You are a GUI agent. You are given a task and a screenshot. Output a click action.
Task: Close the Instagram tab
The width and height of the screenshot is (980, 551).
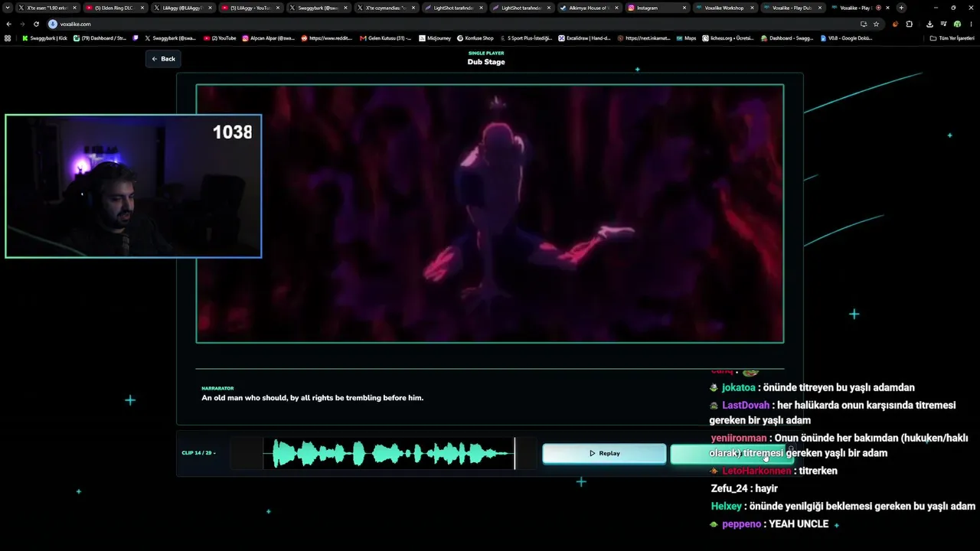pyautogui.click(x=683, y=8)
